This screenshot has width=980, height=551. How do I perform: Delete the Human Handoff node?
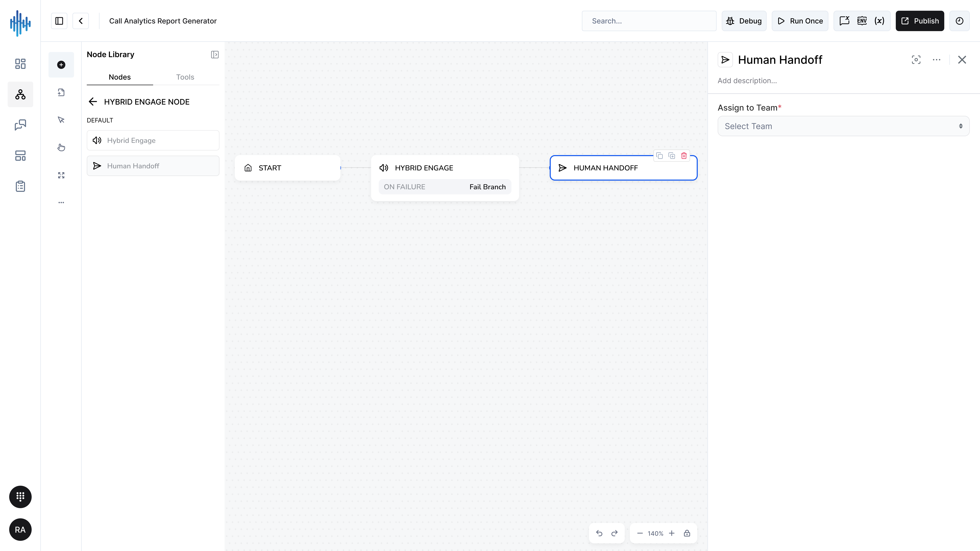click(x=684, y=156)
